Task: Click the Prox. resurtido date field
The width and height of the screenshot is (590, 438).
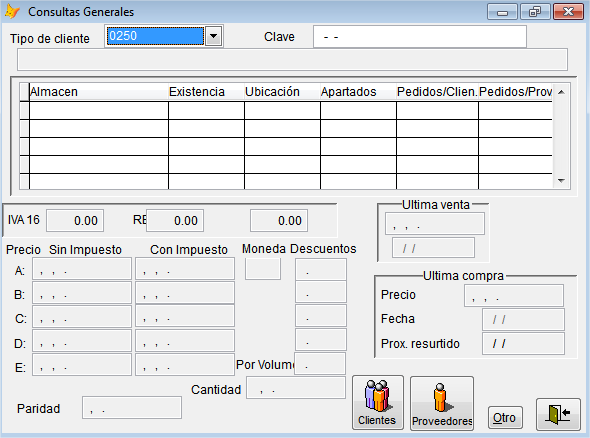Action: (x=523, y=344)
